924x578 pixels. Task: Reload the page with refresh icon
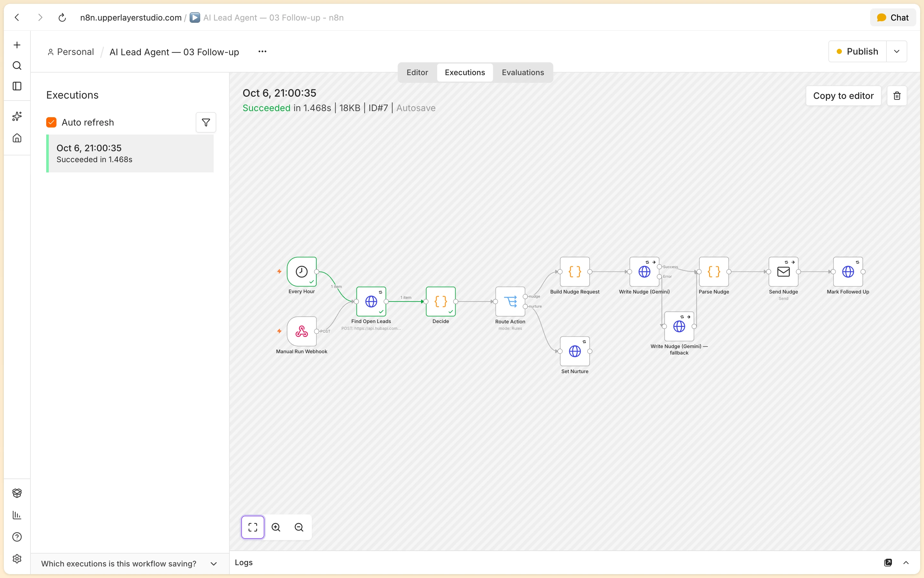62,18
